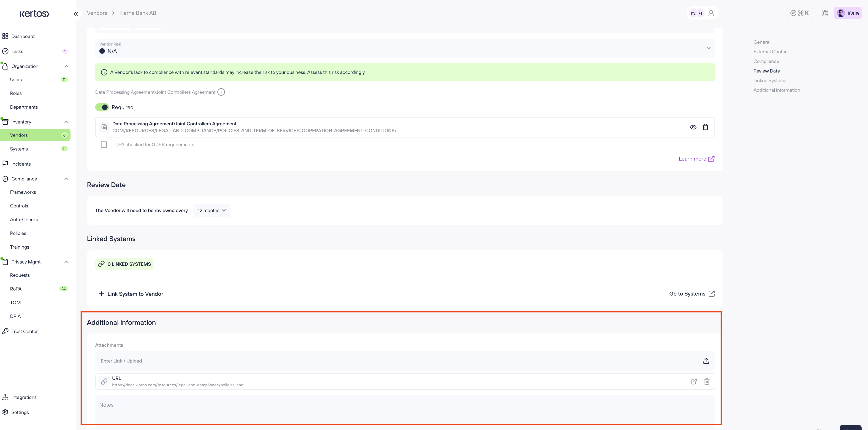Screen dimensions: 868x430
Task: Open DPIA in the sidebar
Action: [x=16, y=316]
